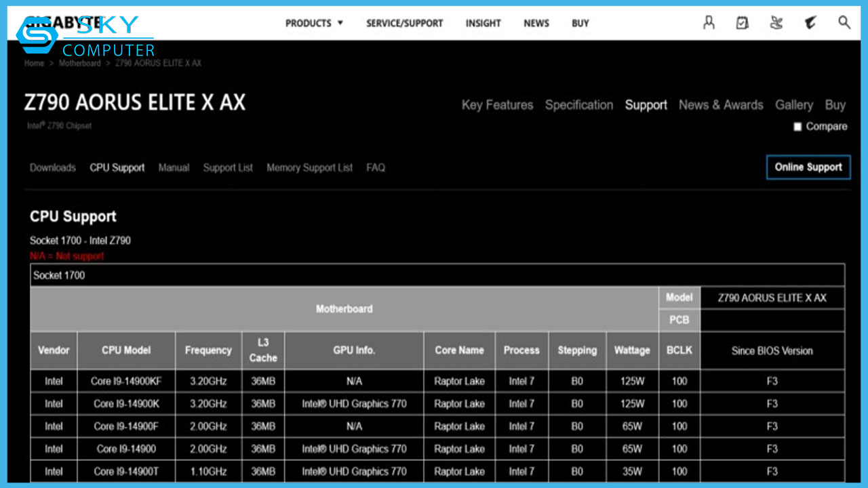Click the calendar checklist icon in header
The width and height of the screenshot is (868, 488).
743,23
